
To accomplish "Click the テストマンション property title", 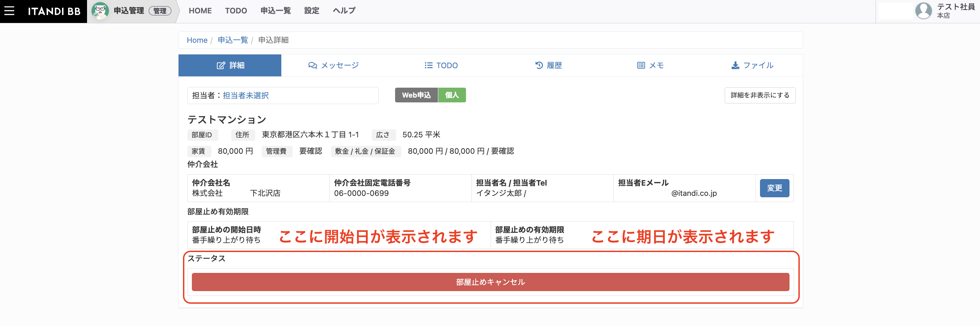I will point(227,120).
